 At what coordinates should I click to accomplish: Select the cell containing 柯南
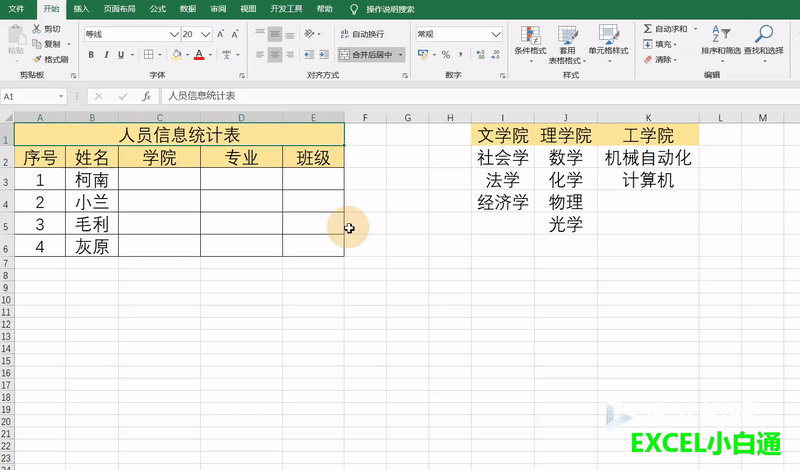[x=92, y=180]
